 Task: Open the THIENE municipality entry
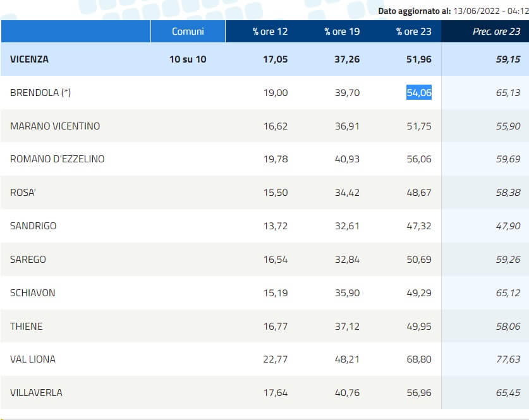point(27,327)
